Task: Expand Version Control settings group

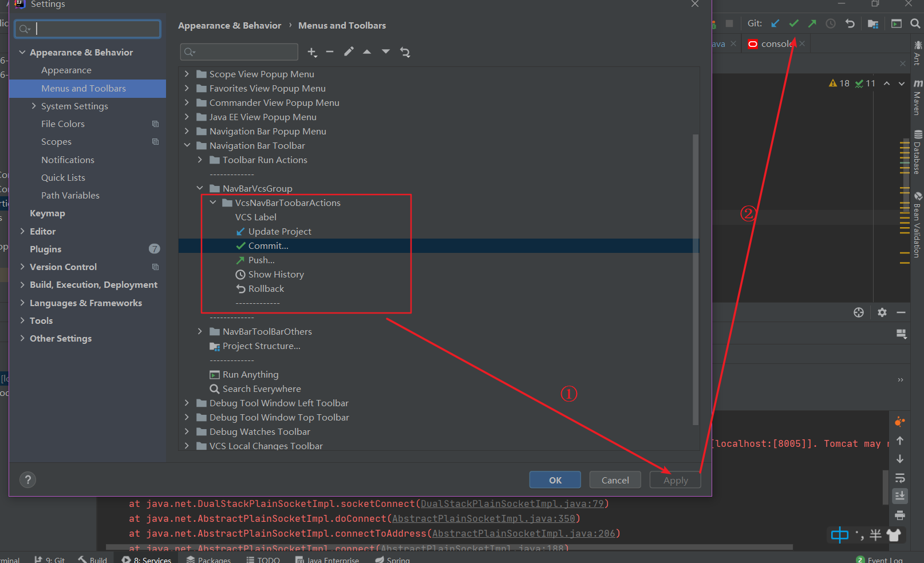Action: pyautogui.click(x=22, y=267)
